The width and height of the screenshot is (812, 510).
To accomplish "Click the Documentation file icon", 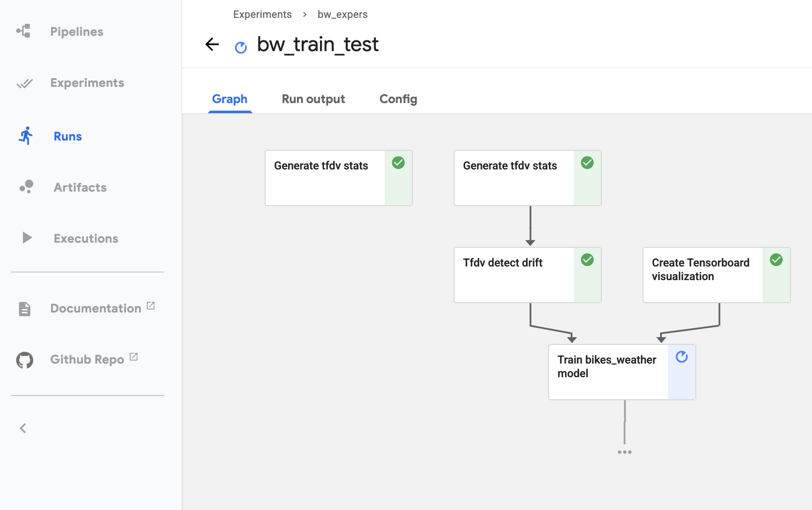I will point(25,309).
